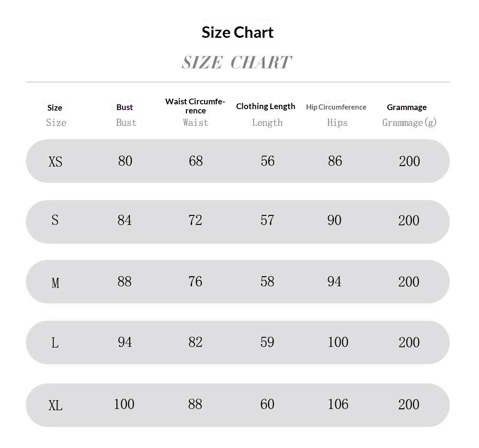Click the Size Chart title heading

(238, 33)
